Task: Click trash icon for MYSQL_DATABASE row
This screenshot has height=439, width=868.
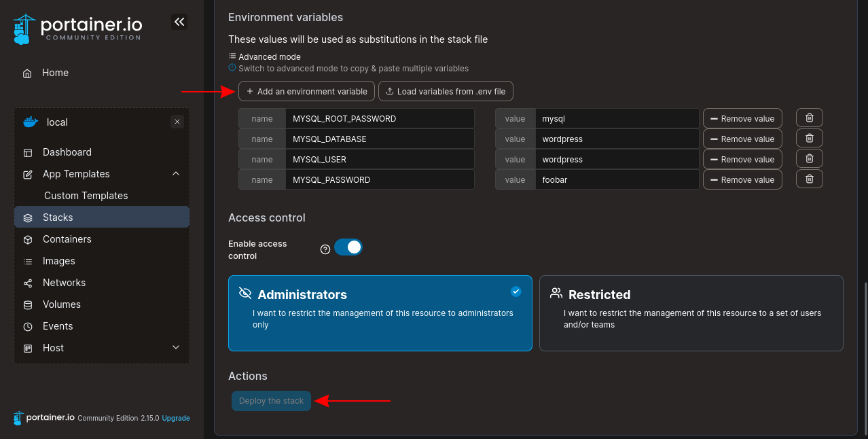Action: click(x=809, y=139)
